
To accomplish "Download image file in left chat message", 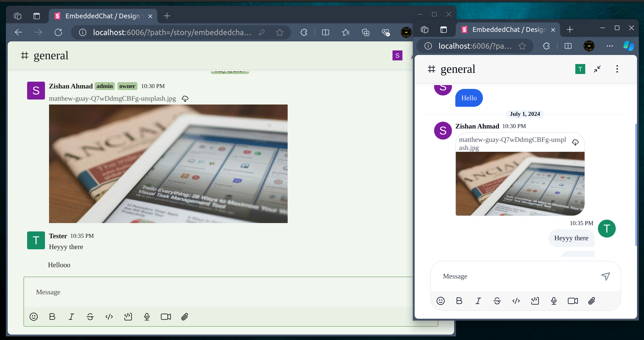I will point(185,99).
